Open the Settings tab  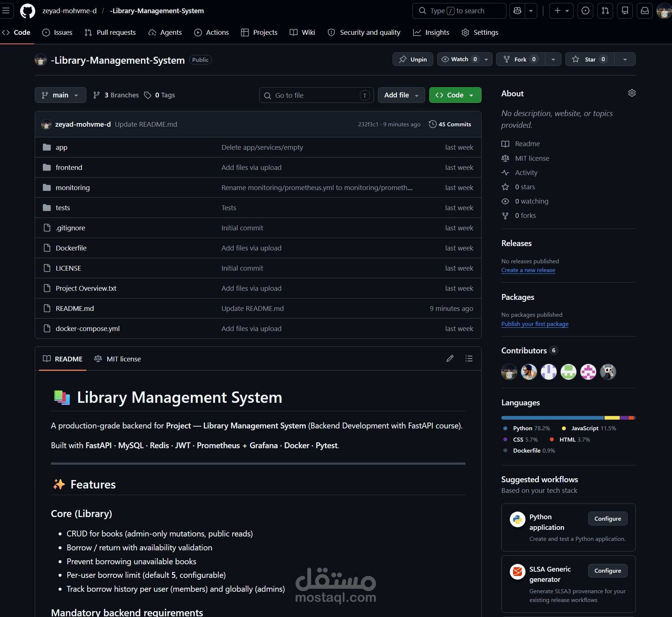(x=480, y=32)
